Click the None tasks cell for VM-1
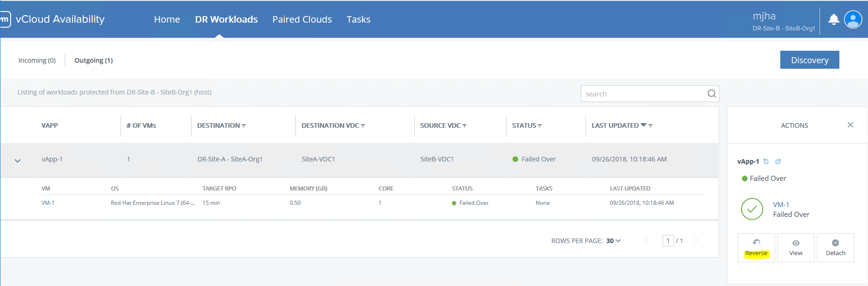This screenshot has height=286, width=868. (542, 203)
